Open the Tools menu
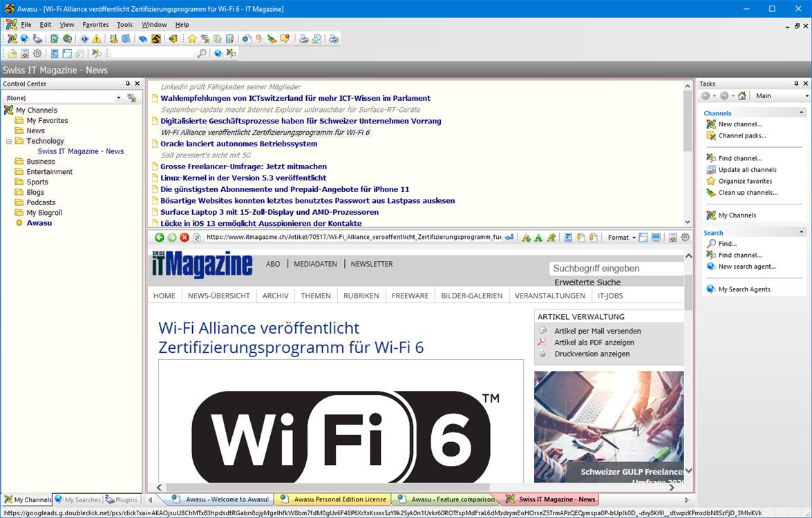This screenshot has width=812, height=518. 125,24
